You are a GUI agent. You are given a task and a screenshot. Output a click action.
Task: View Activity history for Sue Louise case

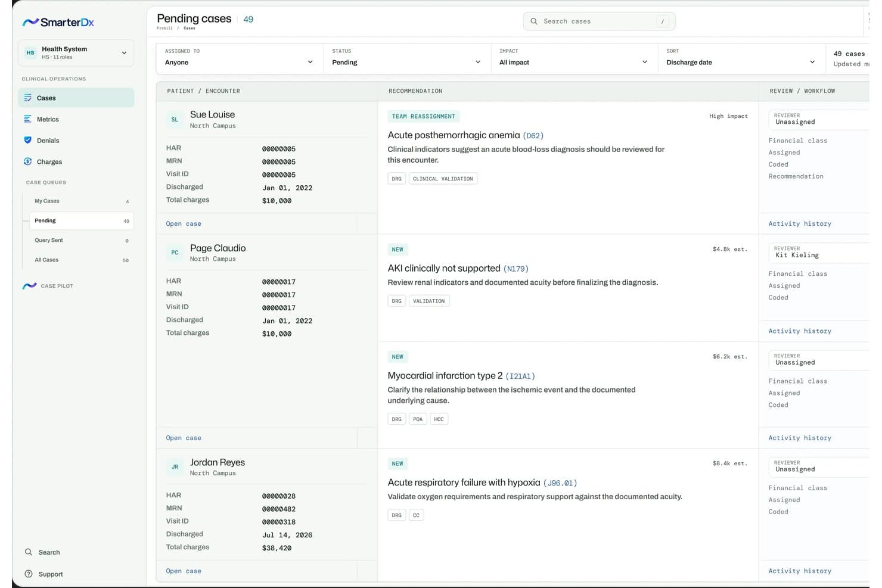[x=800, y=223]
